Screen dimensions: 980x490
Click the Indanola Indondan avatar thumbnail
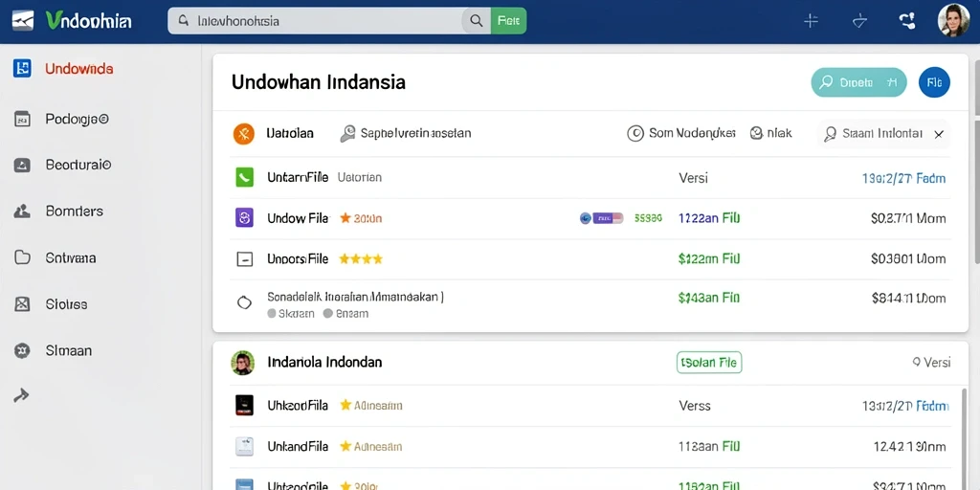242,363
